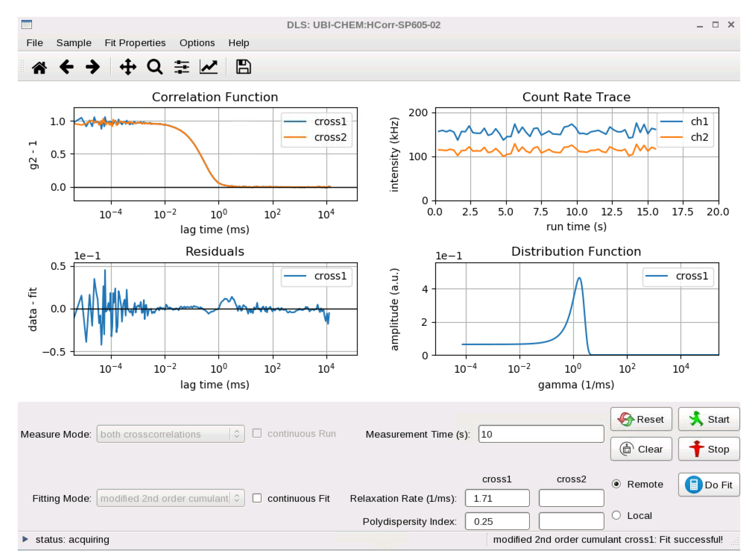Viewport: 754px width, 560px height.
Task: Click the forward arrow toolbar icon
Action: pos(93,67)
